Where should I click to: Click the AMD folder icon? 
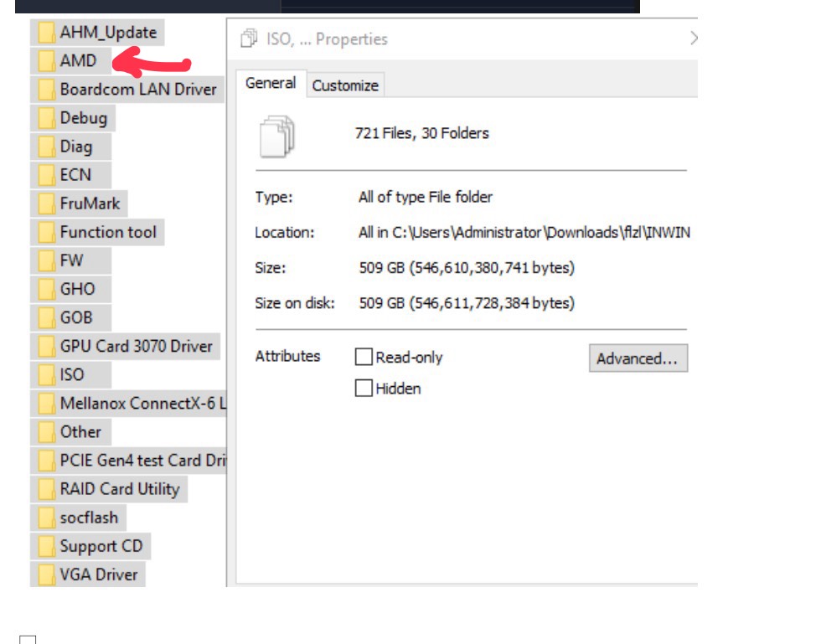(x=45, y=61)
